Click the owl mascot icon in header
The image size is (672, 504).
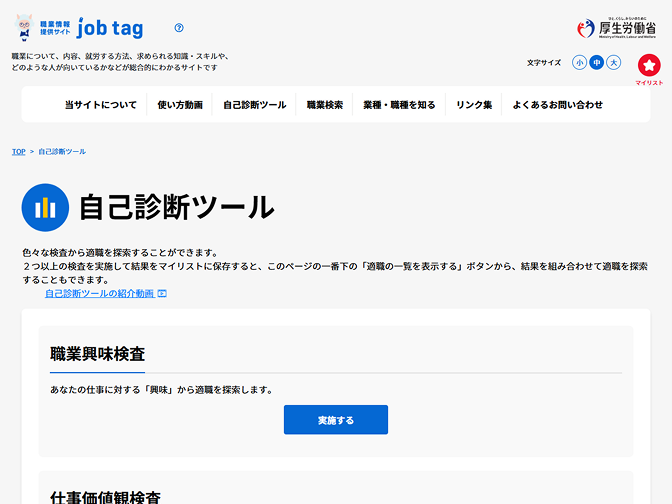pyautogui.click(x=24, y=27)
